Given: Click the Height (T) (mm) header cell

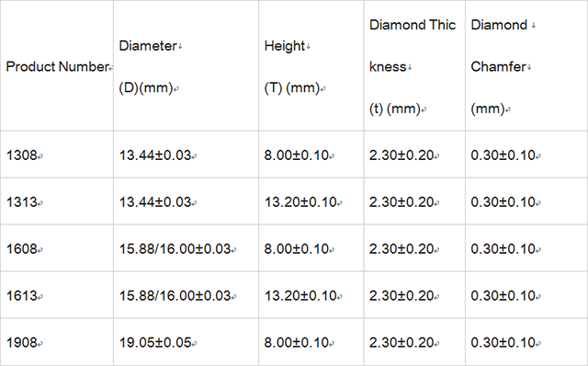Looking at the screenshot, I should [x=311, y=66].
